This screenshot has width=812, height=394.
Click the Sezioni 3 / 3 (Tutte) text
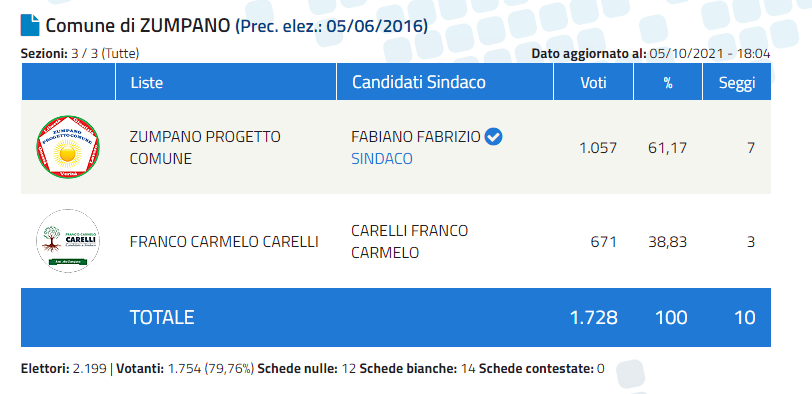[80, 53]
